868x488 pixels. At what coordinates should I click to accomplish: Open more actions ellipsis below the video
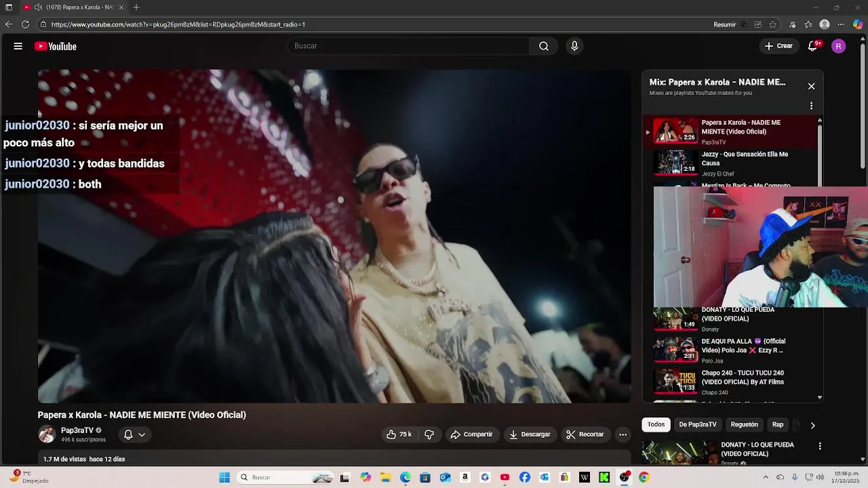[x=623, y=434]
